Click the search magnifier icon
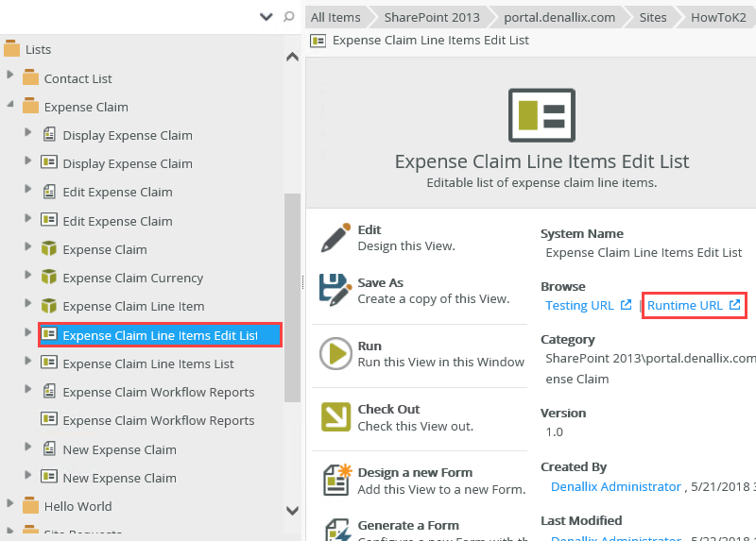This screenshot has width=756, height=541. [289, 16]
